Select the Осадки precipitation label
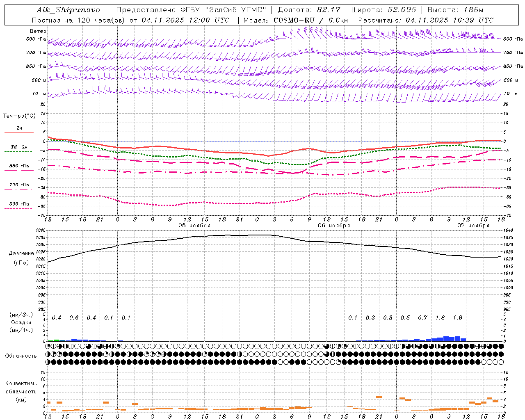 (21, 322)
